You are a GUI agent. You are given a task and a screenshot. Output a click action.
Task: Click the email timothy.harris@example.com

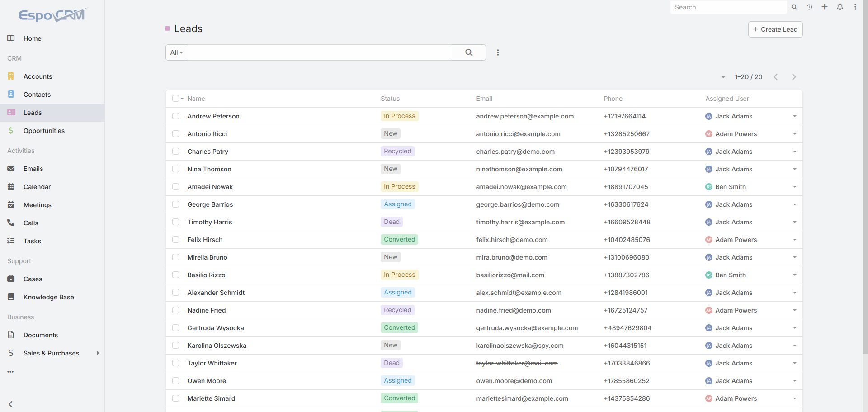(520, 222)
